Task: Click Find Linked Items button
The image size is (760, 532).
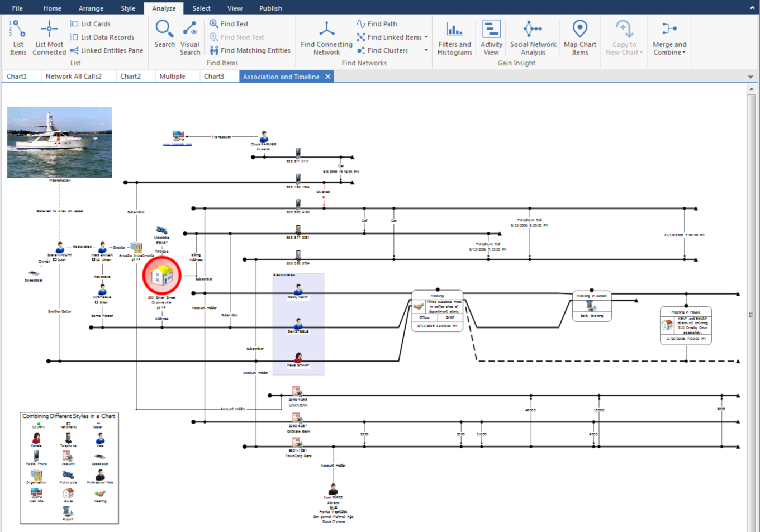Action: pyautogui.click(x=389, y=37)
